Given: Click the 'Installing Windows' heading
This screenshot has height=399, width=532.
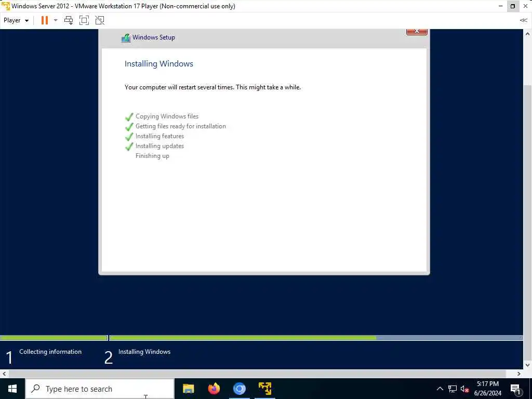Looking at the screenshot, I should coord(159,64).
